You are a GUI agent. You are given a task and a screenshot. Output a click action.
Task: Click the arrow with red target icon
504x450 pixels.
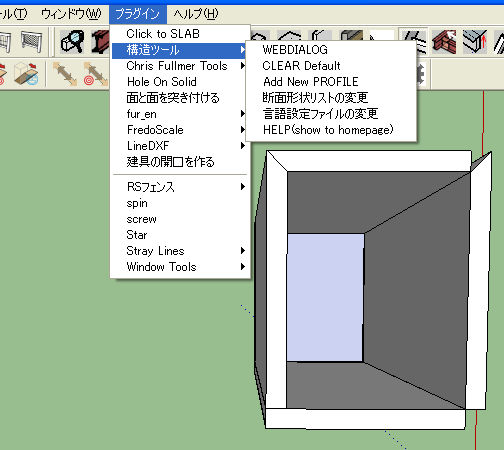click(96, 74)
